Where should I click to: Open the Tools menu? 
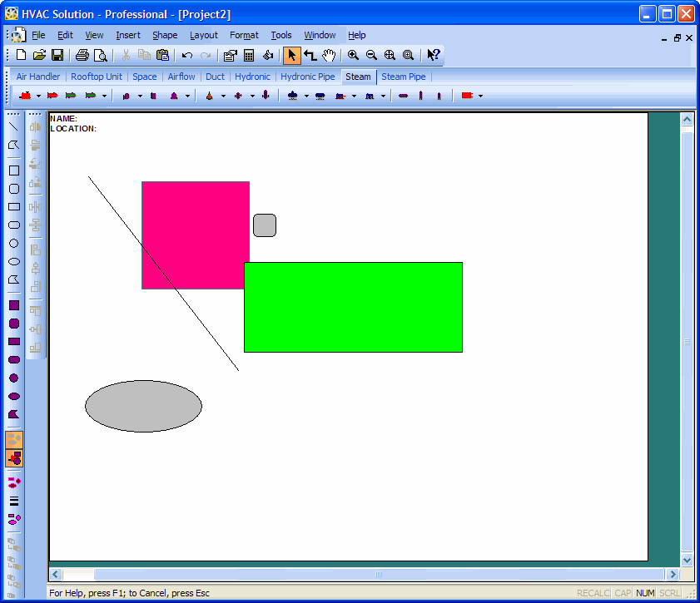pyautogui.click(x=280, y=35)
